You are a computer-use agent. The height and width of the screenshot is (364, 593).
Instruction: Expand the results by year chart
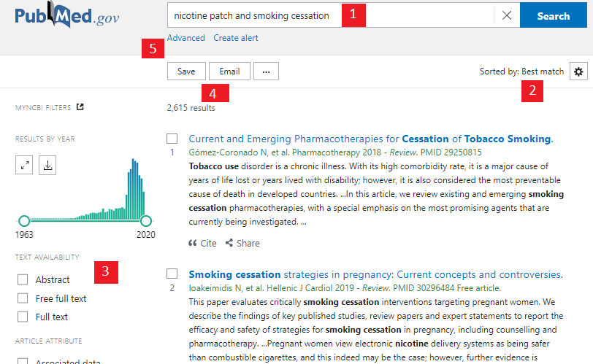click(x=26, y=166)
